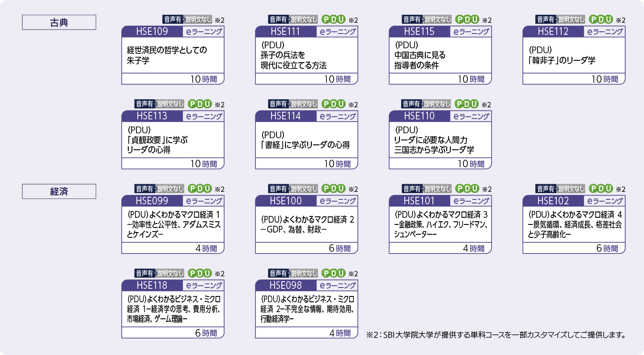Click the PDU badge above HSE098

334,273
